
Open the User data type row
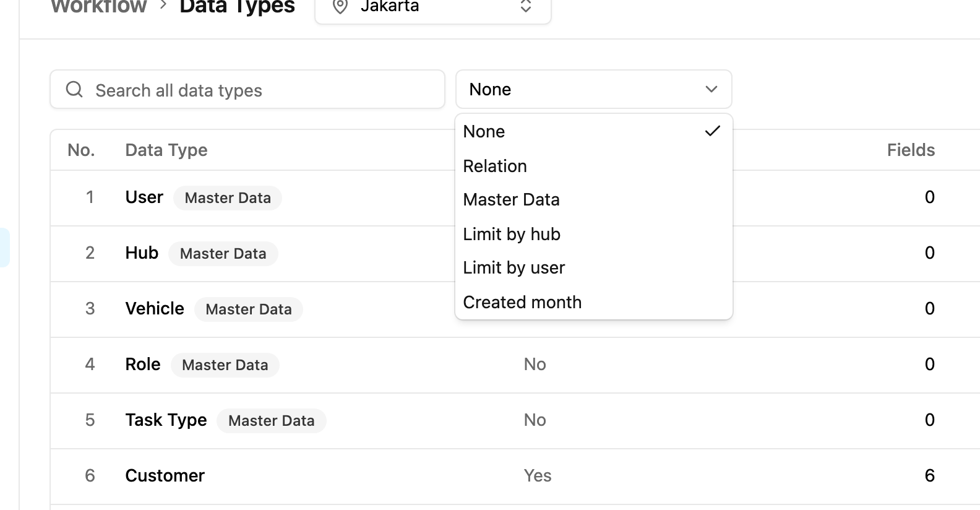515,197
